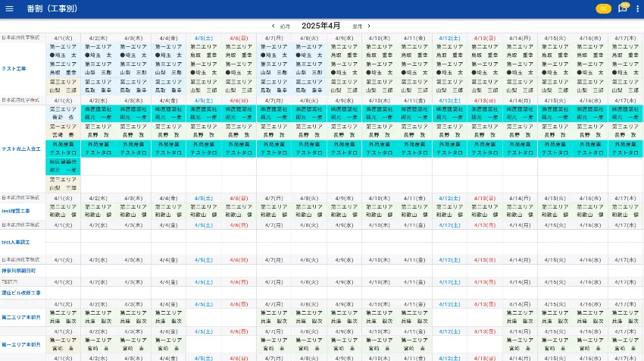Click the yellow CC badge in header

(603, 8)
